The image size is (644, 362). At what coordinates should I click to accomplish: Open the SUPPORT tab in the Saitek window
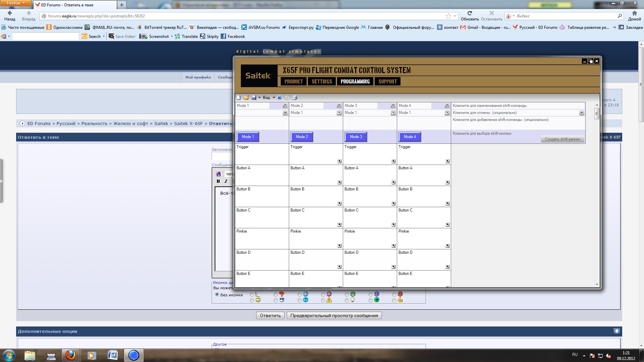387,81
